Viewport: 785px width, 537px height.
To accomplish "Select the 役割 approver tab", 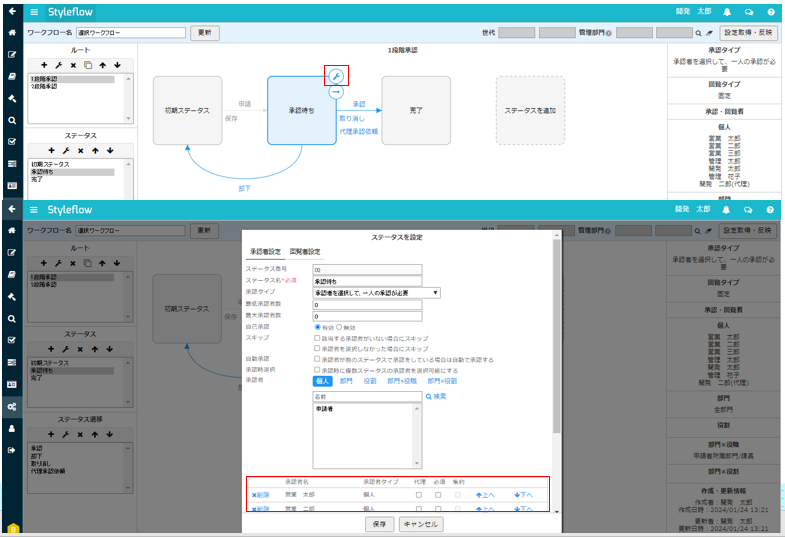I will pos(370,381).
